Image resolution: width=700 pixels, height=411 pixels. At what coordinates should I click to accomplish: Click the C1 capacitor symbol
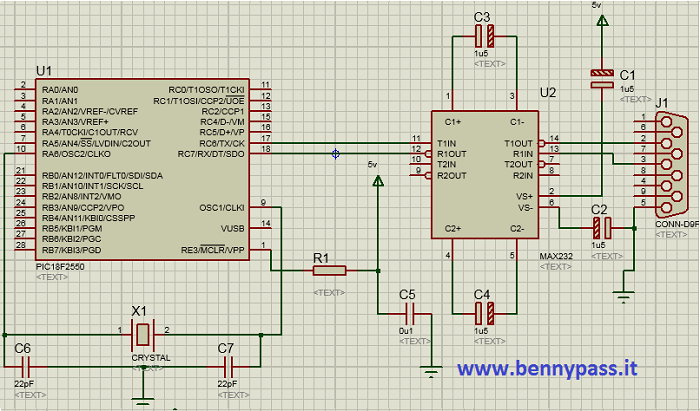601,79
